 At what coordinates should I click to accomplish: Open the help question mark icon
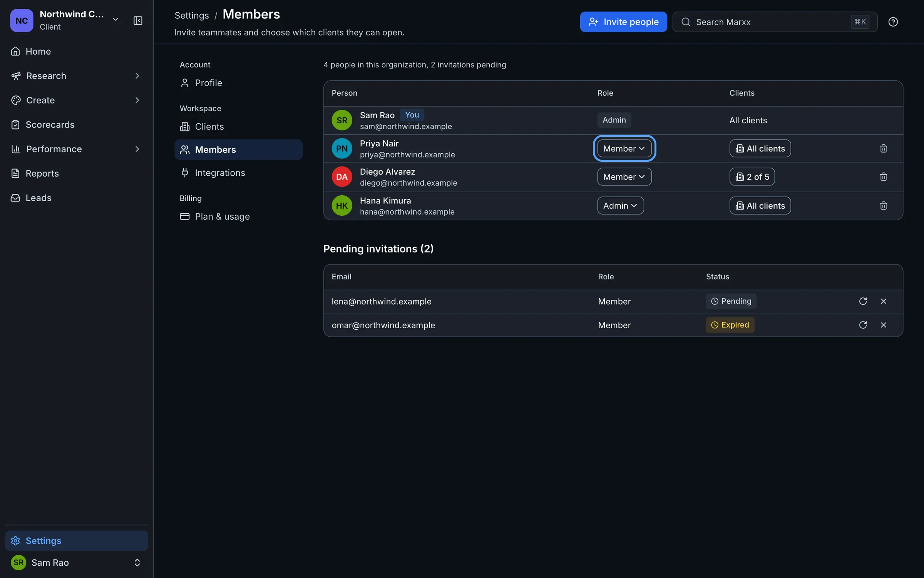893,22
